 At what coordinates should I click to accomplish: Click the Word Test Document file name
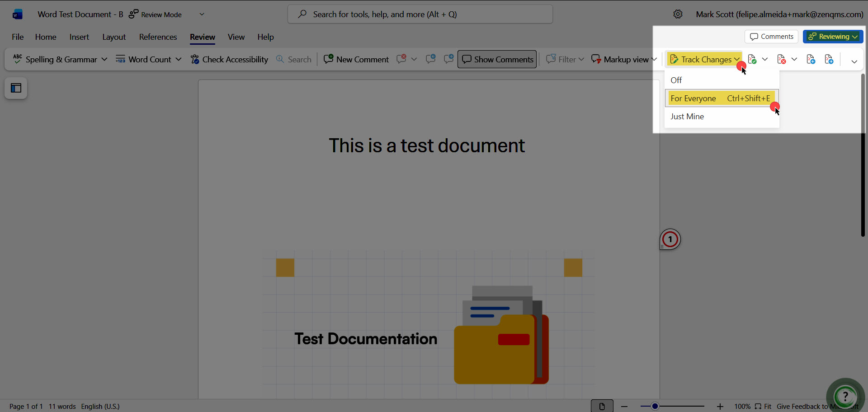[80, 14]
